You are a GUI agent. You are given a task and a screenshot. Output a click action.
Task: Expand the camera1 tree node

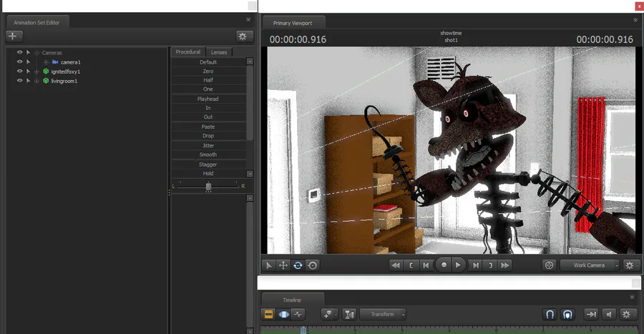tap(46, 62)
